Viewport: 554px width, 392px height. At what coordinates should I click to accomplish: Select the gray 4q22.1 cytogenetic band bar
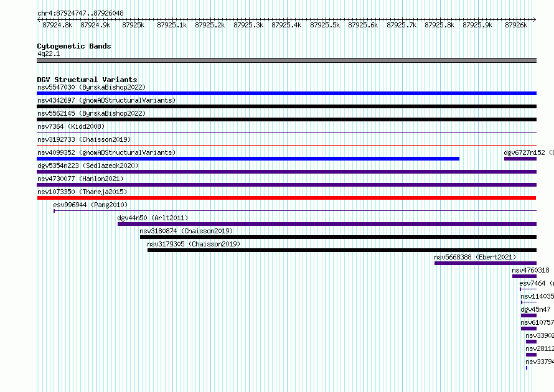(x=286, y=60)
